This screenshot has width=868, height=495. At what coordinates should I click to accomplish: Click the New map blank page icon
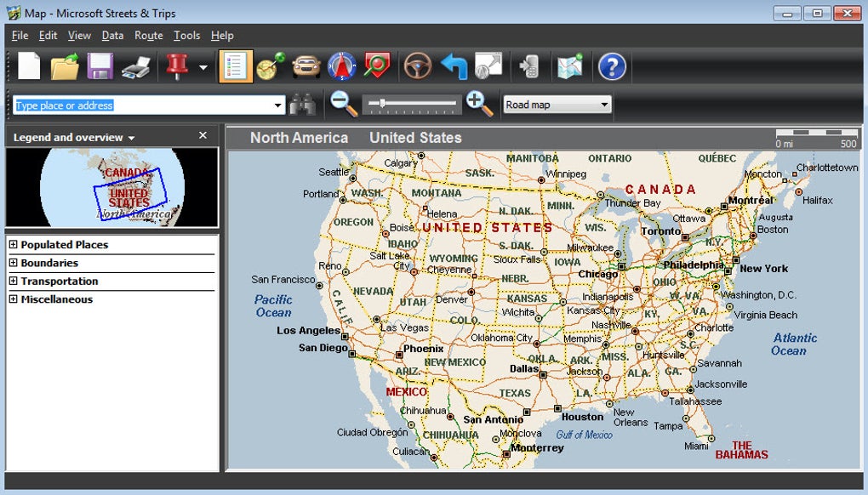point(30,66)
